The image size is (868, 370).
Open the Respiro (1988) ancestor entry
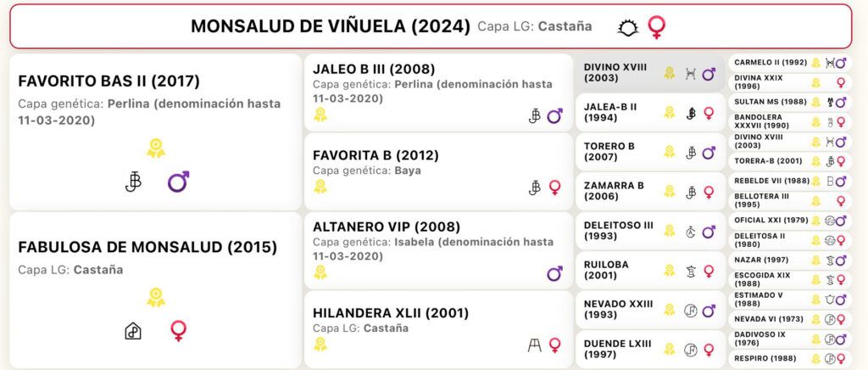tap(790, 358)
